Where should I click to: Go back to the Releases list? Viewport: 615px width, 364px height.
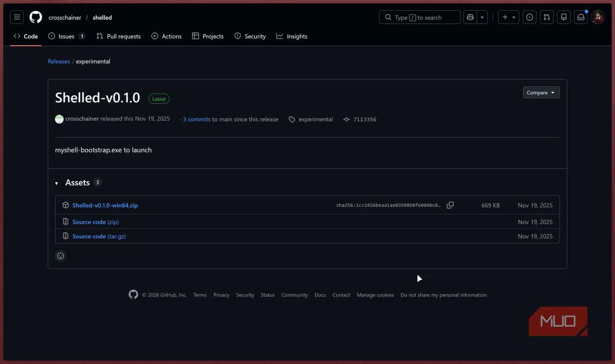(59, 61)
